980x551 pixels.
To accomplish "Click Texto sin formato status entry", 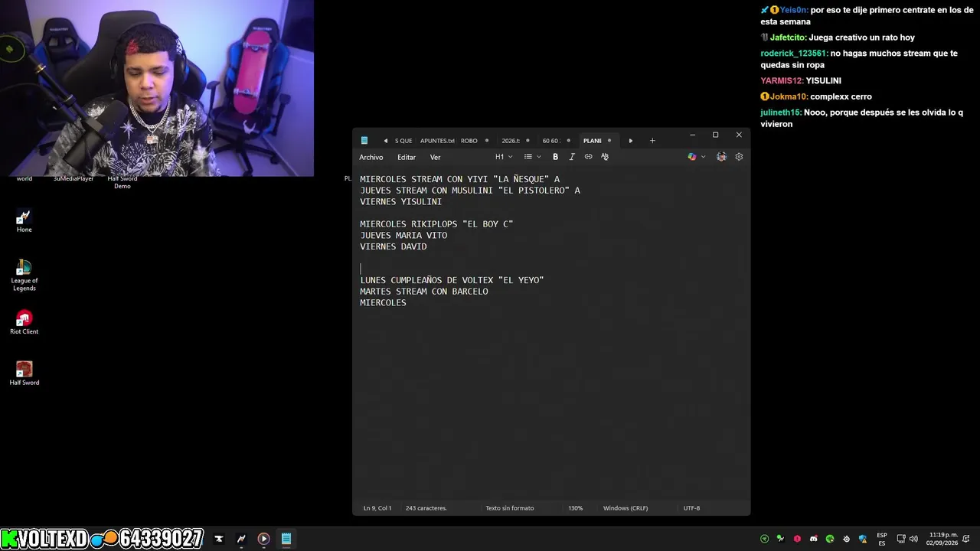I will coord(510,508).
